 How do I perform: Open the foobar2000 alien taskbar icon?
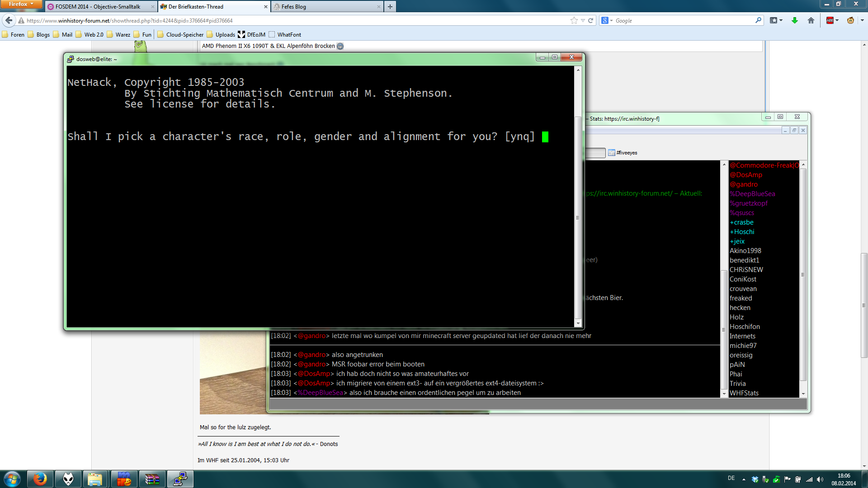tap(68, 479)
